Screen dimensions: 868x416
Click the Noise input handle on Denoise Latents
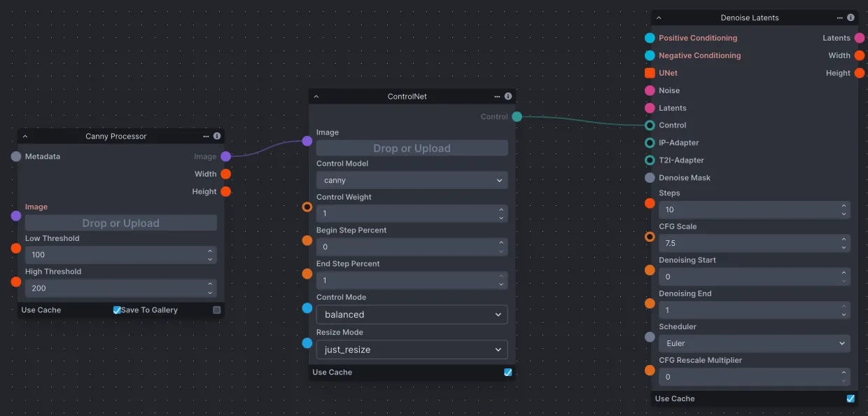650,90
